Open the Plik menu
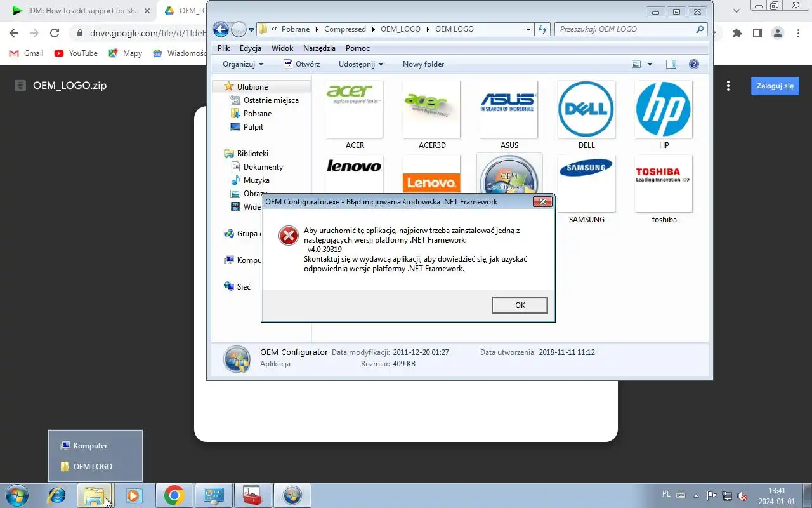 click(223, 48)
